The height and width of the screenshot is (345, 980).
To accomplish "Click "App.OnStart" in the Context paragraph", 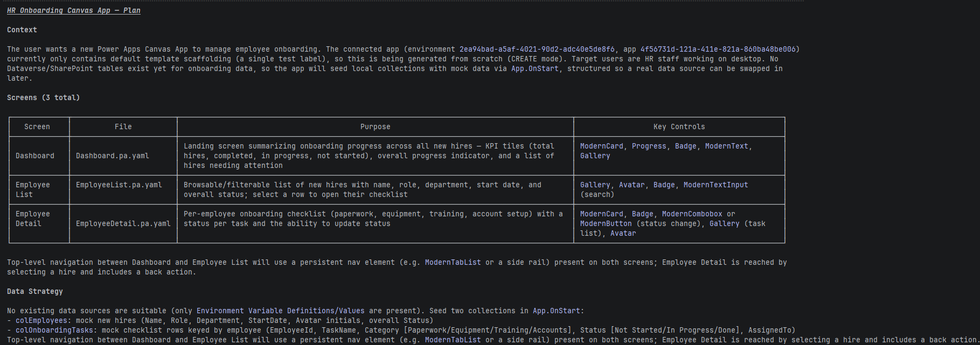I will [x=535, y=68].
